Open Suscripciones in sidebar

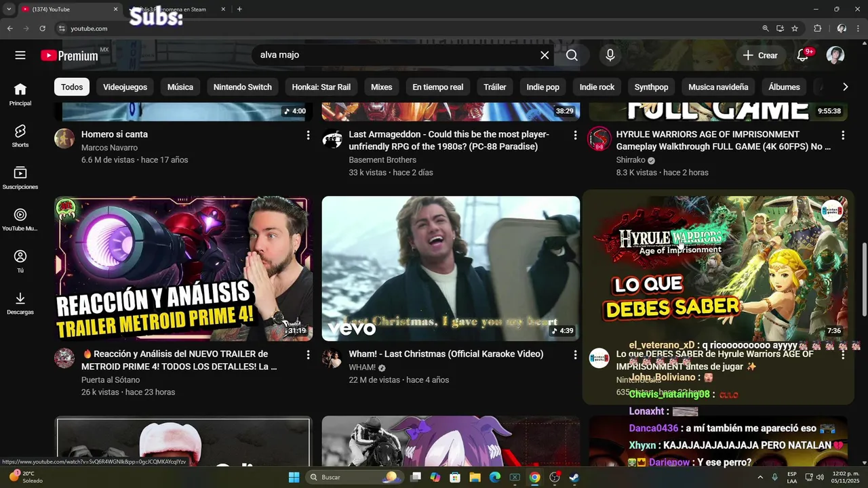(x=20, y=178)
